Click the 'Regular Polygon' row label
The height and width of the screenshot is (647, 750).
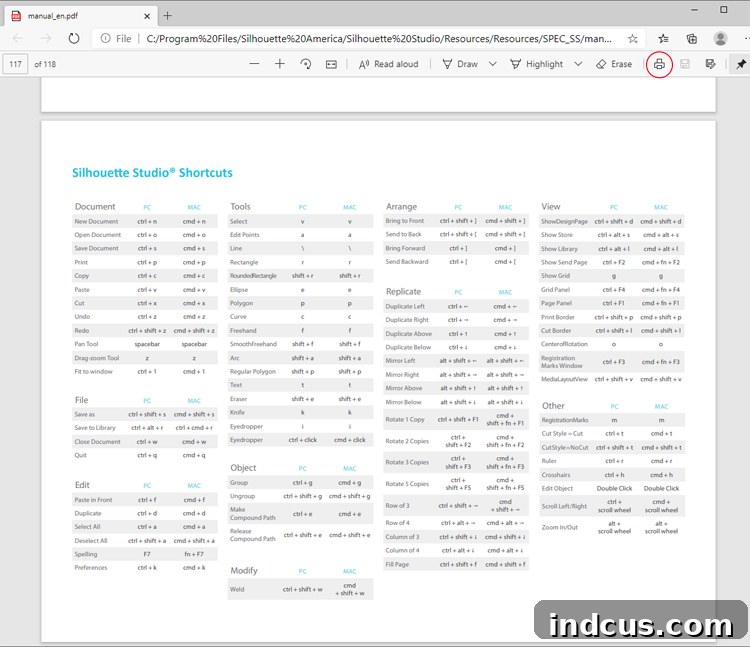(253, 372)
